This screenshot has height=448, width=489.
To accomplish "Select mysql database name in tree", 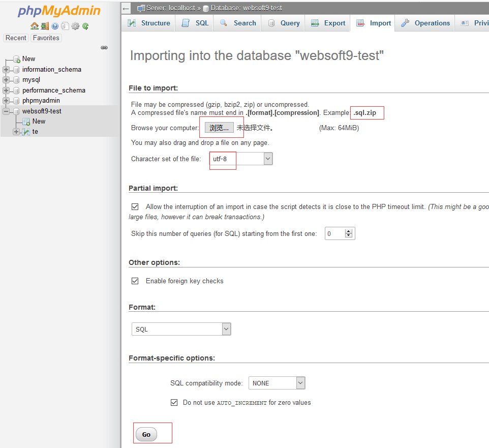I will (31, 80).
